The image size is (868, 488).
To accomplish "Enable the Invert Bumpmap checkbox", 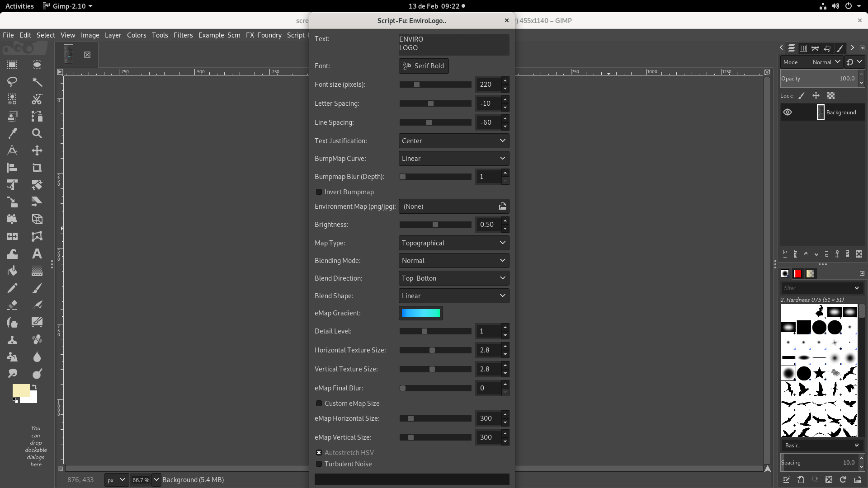I will point(319,192).
